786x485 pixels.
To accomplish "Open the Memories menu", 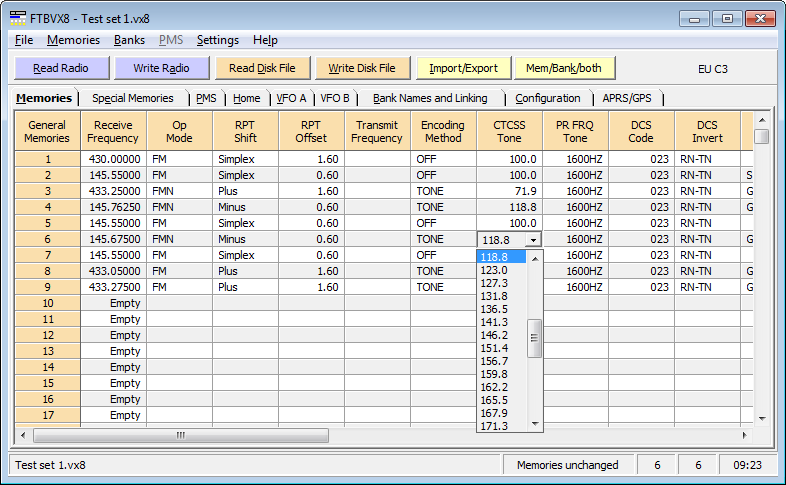I will point(73,40).
